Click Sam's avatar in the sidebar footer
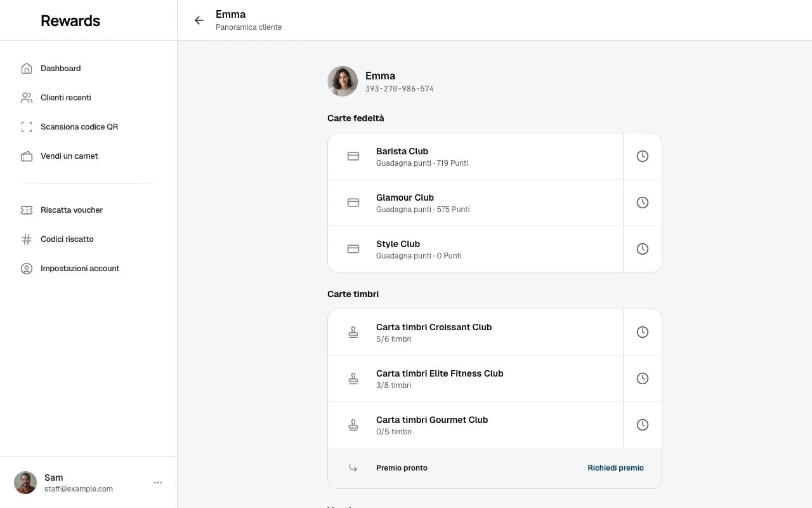Image resolution: width=812 pixels, height=508 pixels. coord(25,483)
